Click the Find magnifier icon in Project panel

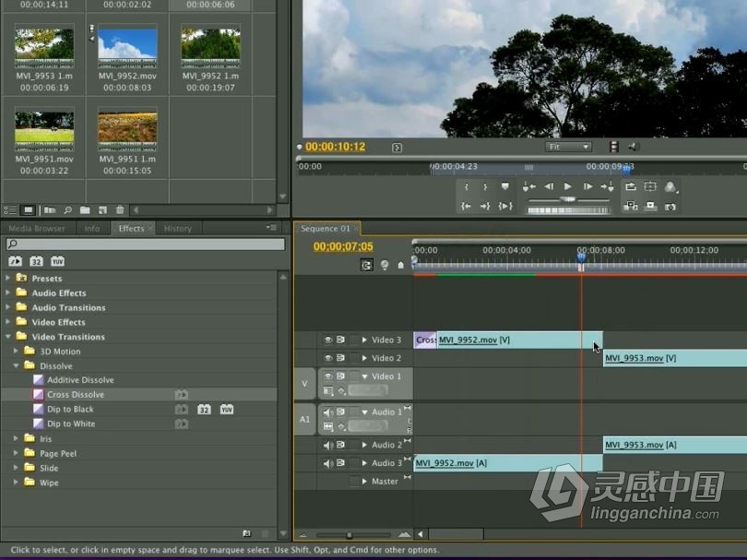pos(68,210)
